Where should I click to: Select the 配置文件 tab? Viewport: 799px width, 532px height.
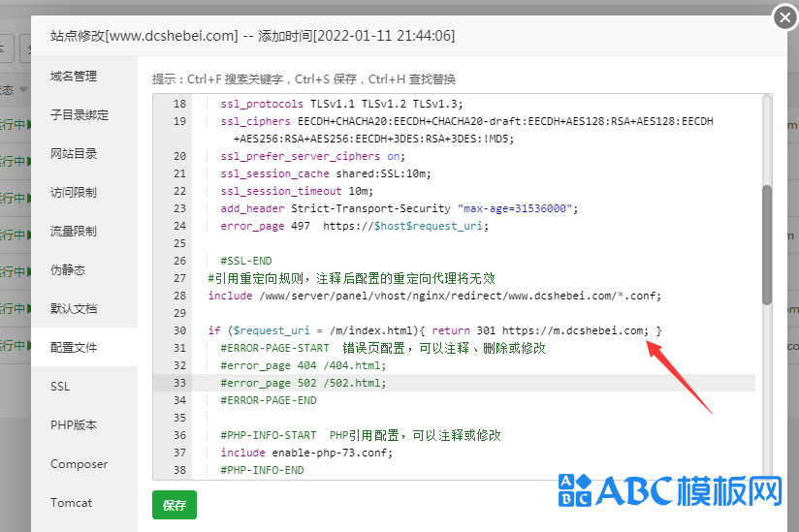pos(74,347)
